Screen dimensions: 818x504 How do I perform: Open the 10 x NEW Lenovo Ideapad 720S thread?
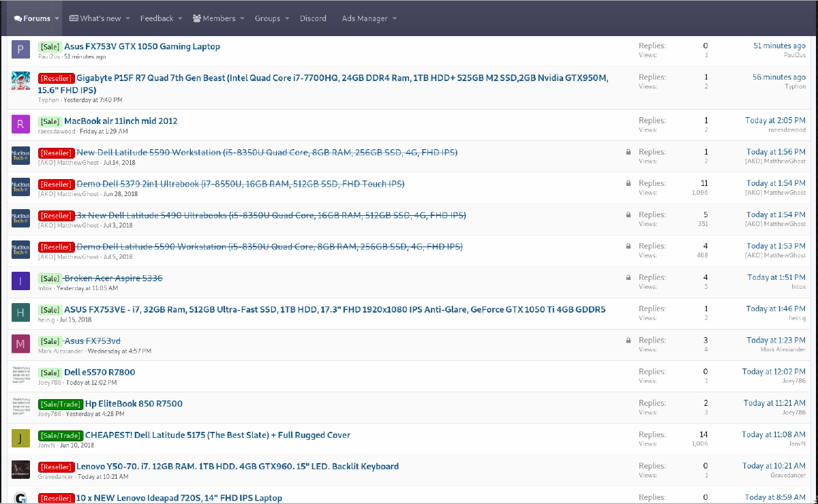click(179, 498)
